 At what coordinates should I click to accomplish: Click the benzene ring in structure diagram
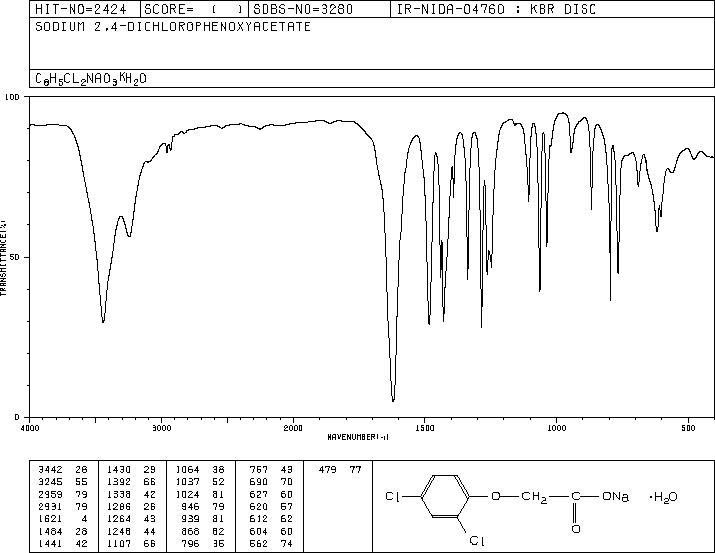(445, 496)
